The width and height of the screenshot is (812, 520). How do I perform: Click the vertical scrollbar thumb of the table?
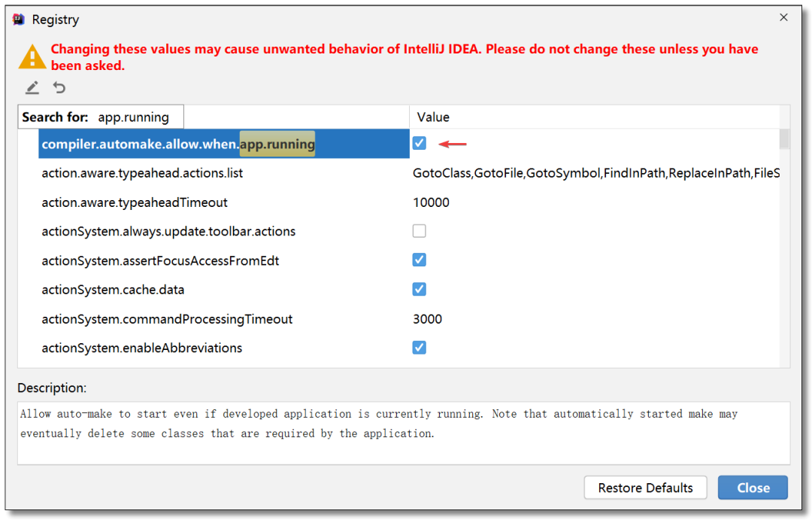(x=784, y=139)
